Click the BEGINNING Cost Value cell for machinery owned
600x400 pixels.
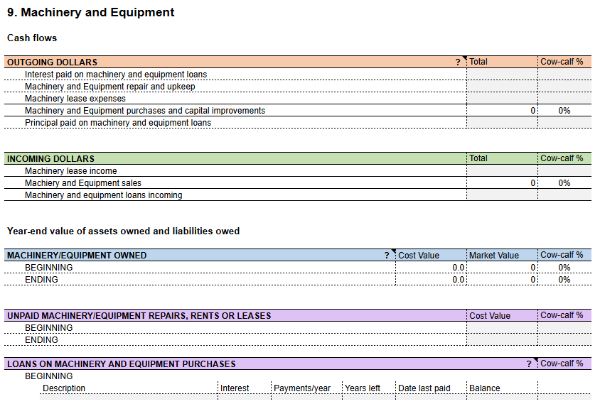pos(430,268)
